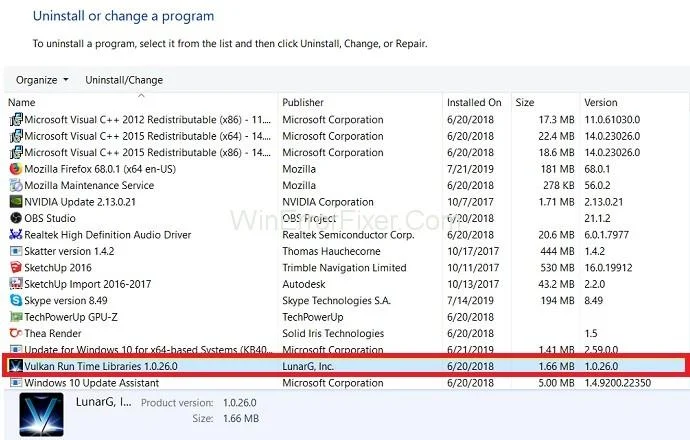This screenshot has width=690, height=440.
Task: Select the Skype version 8.49 icon
Action: click(x=15, y=300)
